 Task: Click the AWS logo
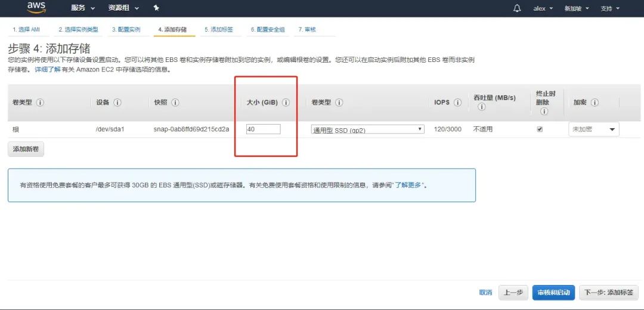click(36, 7)
